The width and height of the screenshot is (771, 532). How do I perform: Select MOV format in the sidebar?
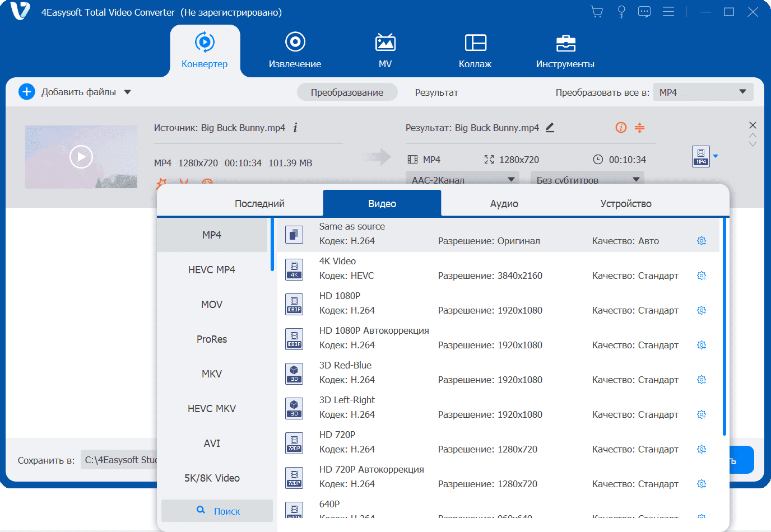(x=212, y=305)
